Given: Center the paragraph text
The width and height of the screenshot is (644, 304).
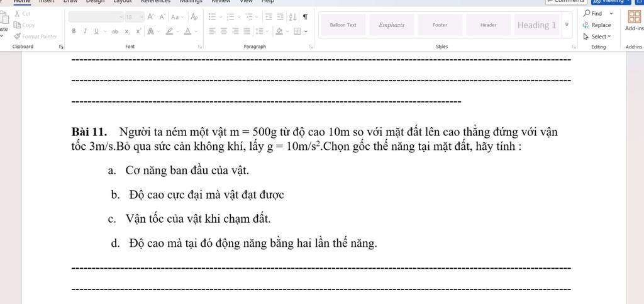Looking at the screenshot, I should coord(223,31).
